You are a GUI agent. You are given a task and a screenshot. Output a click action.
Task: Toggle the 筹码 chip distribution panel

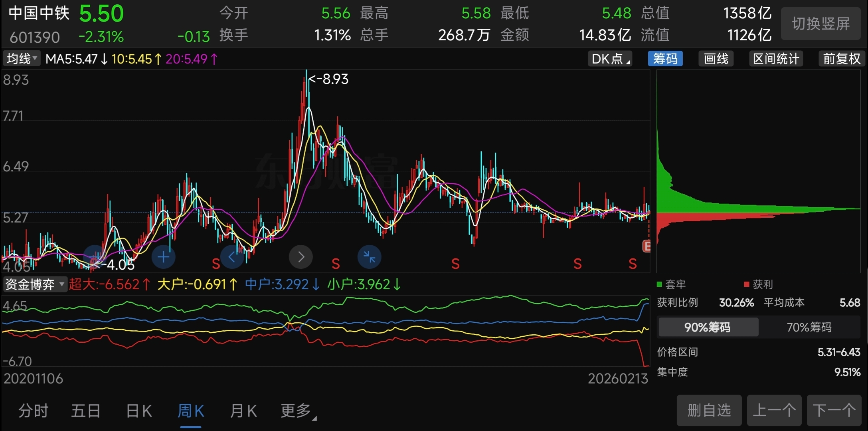(665, 59)
